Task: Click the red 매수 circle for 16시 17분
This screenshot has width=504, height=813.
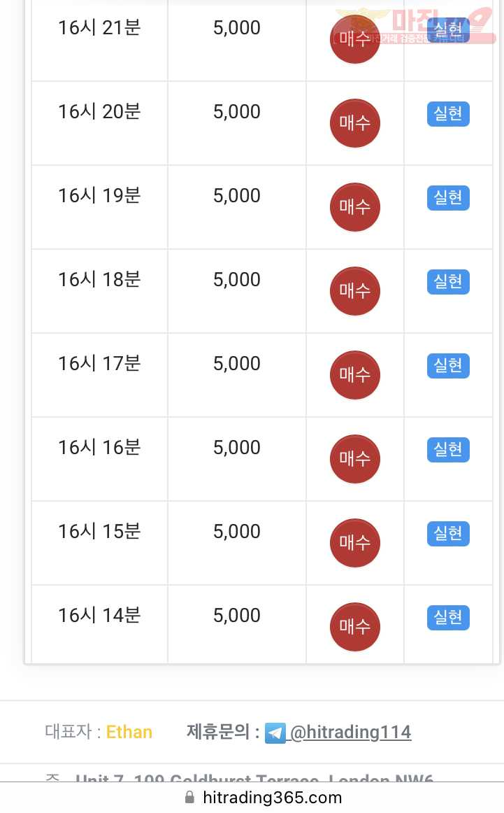Action: click(x=355, y=375)
